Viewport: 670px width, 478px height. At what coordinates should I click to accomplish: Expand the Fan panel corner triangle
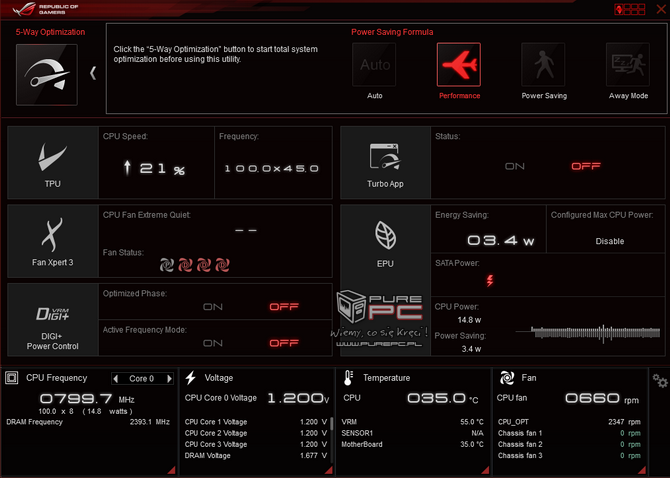pyautogui.click(x=642, y=470)
